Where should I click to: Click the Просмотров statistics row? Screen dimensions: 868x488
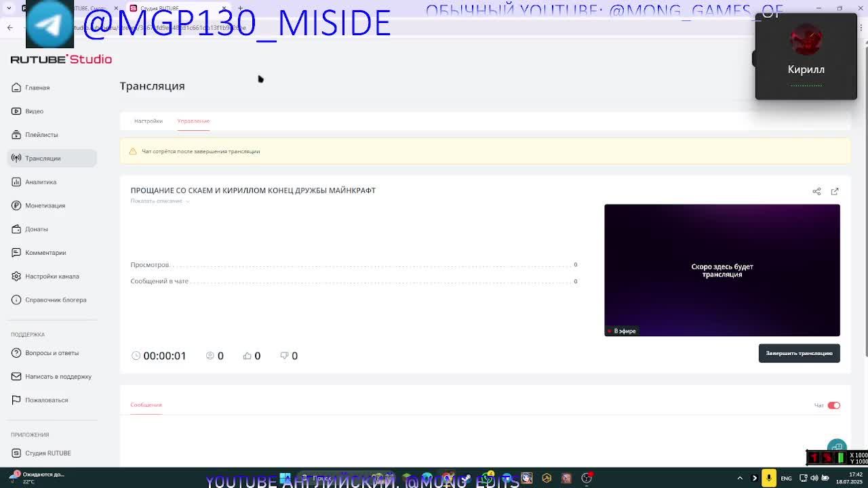354,265
